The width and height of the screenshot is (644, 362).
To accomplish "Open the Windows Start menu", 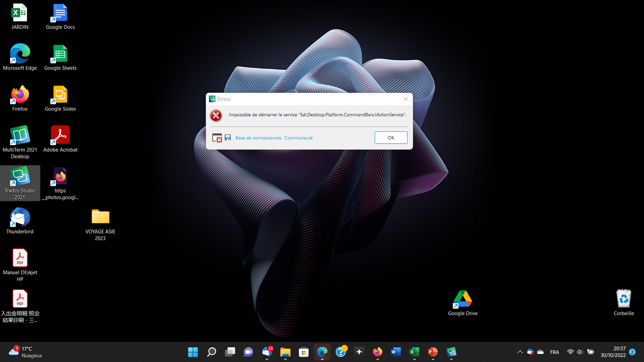I will pos(193,352).
